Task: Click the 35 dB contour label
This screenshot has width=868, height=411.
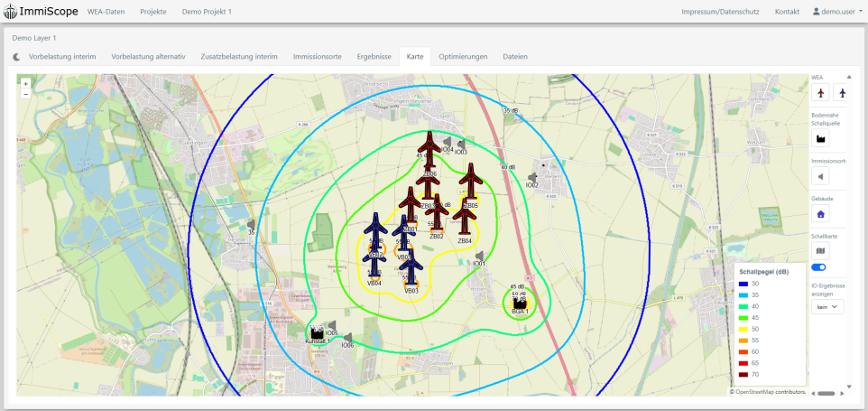Action: pos(511,111)
